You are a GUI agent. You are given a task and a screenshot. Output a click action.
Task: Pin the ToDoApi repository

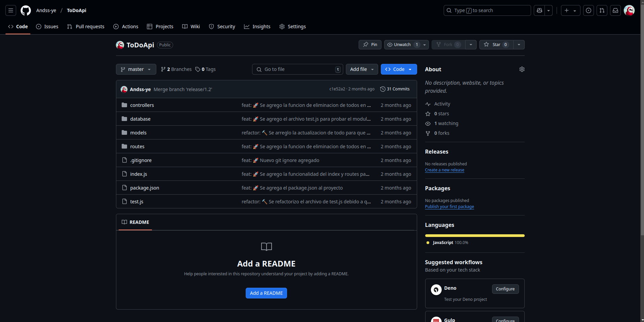click(x=370, y=45)
